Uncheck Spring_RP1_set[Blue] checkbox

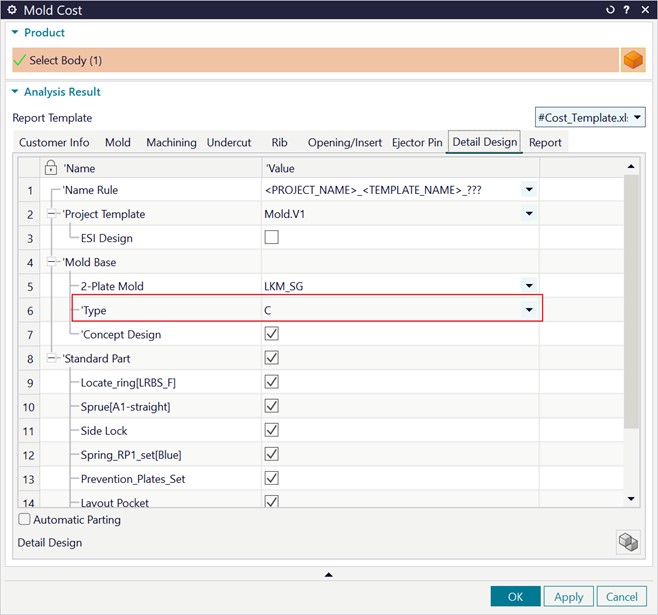[272, 454]
